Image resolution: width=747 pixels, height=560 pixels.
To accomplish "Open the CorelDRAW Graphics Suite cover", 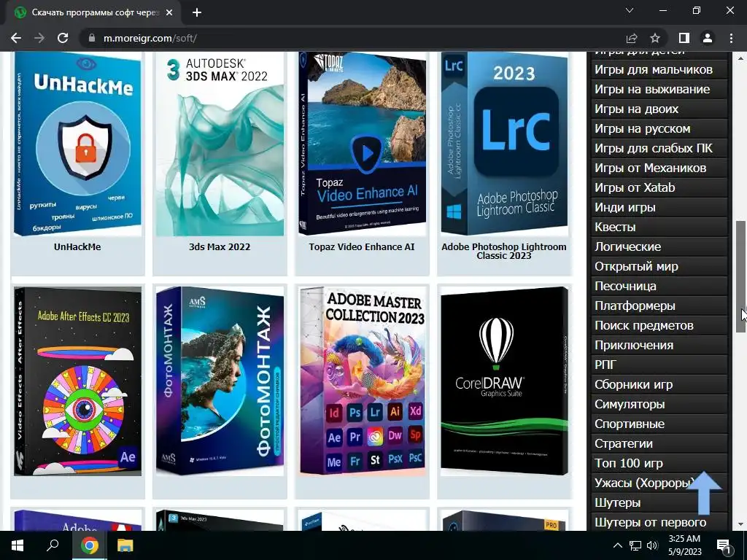I will [504, 381].
